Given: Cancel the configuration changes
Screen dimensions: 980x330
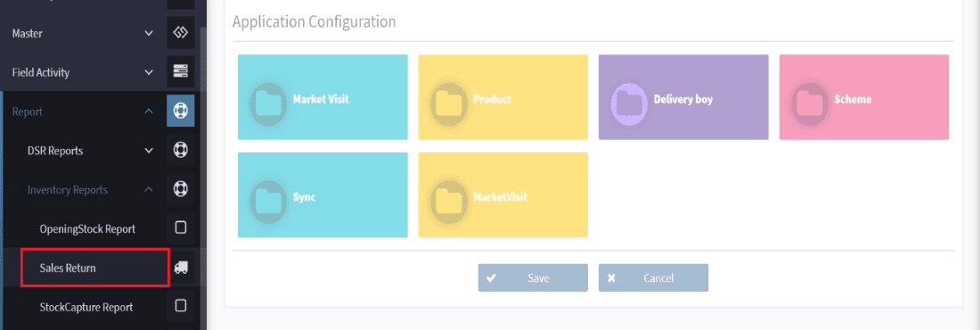Looking at the screenshot, I should [653, 277].
